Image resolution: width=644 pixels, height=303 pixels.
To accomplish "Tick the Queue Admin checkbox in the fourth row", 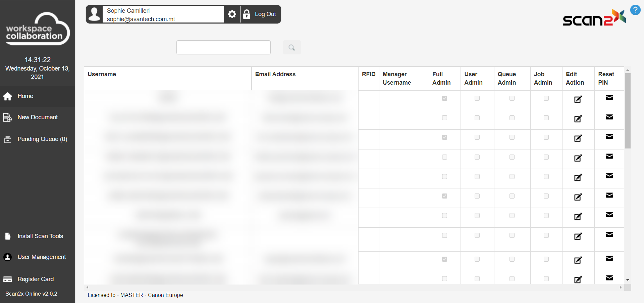I will [x=512, y=157].
